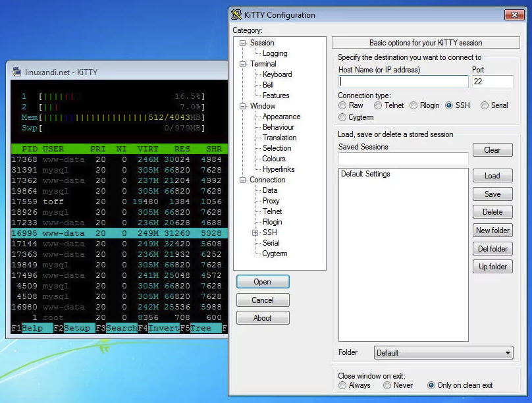
Task: Focus the Host Name input field
Action: pos(404,82)
